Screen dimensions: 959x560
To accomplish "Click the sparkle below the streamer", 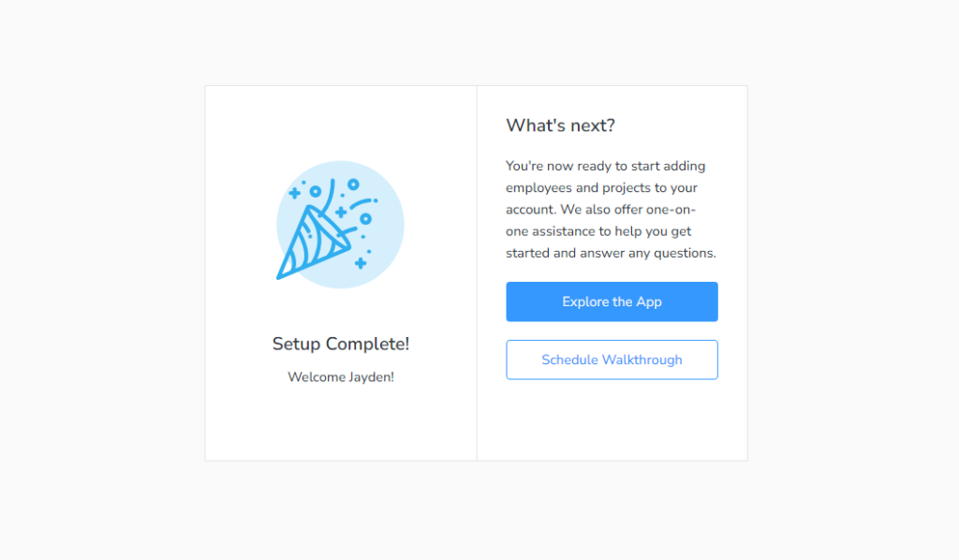I will (341, 212).
